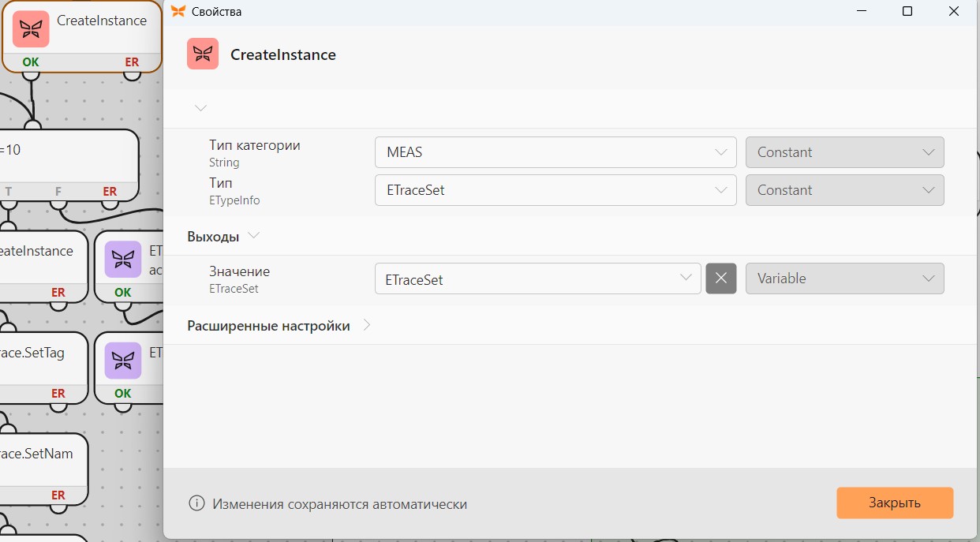The image size is (980, 542).
Task: Open Constant mode dropdown for Тип
Action: [x=844, y=190]
